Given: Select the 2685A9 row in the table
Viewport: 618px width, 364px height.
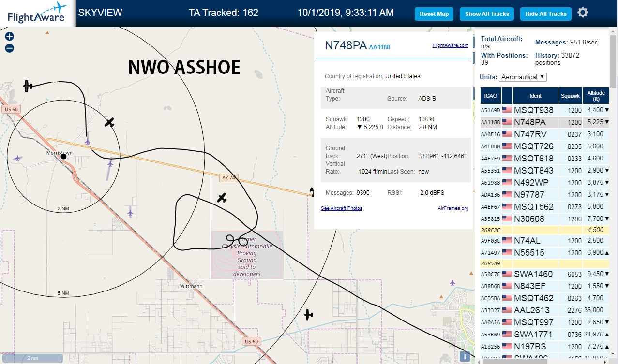Looking at the screenshot, I should pos(545,263).
